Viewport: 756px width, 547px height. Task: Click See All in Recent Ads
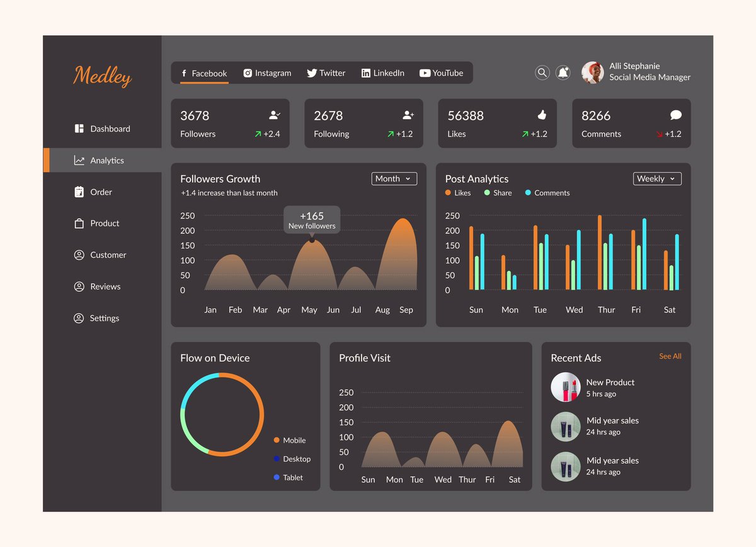670,356
